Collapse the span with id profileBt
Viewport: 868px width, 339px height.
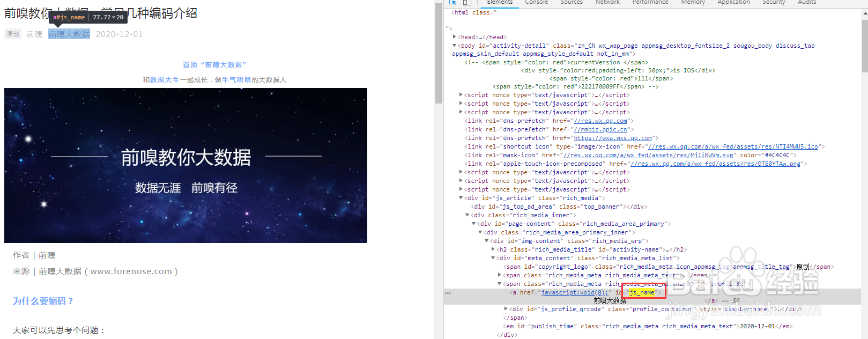pos(499,284)
